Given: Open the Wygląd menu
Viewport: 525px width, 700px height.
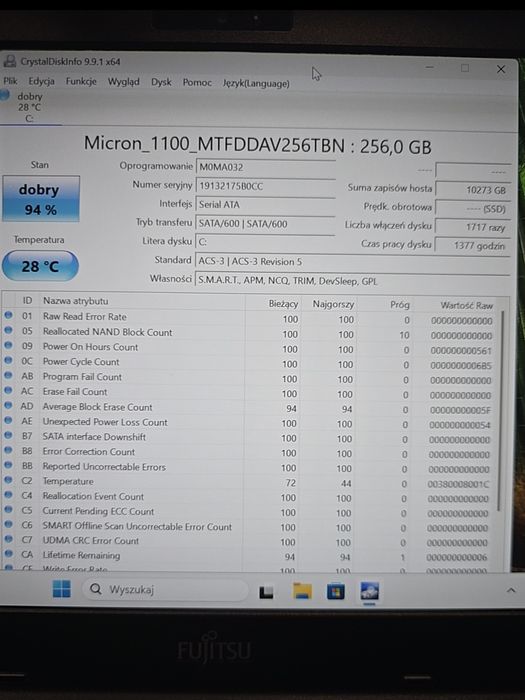Looking at the screenshot, I should coord(124,82).
